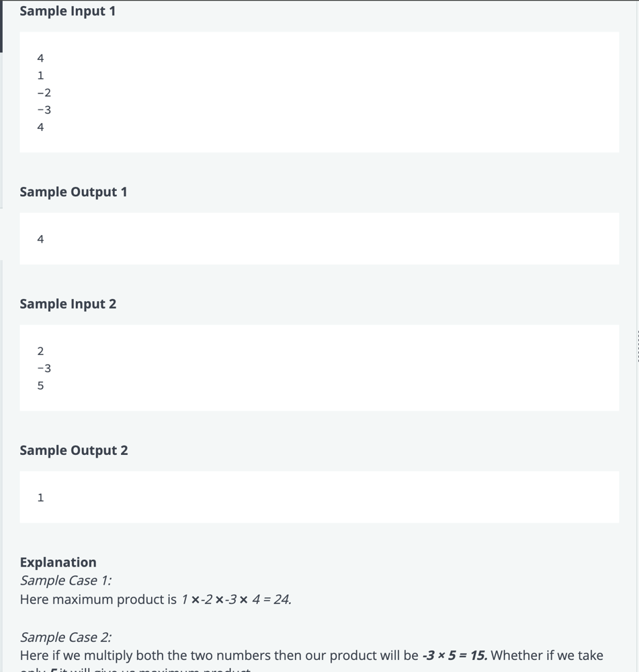This screenshot has width=639, height=672.
Task: Click value '2' in Sample Input 2
Action: tap(40, 351)
